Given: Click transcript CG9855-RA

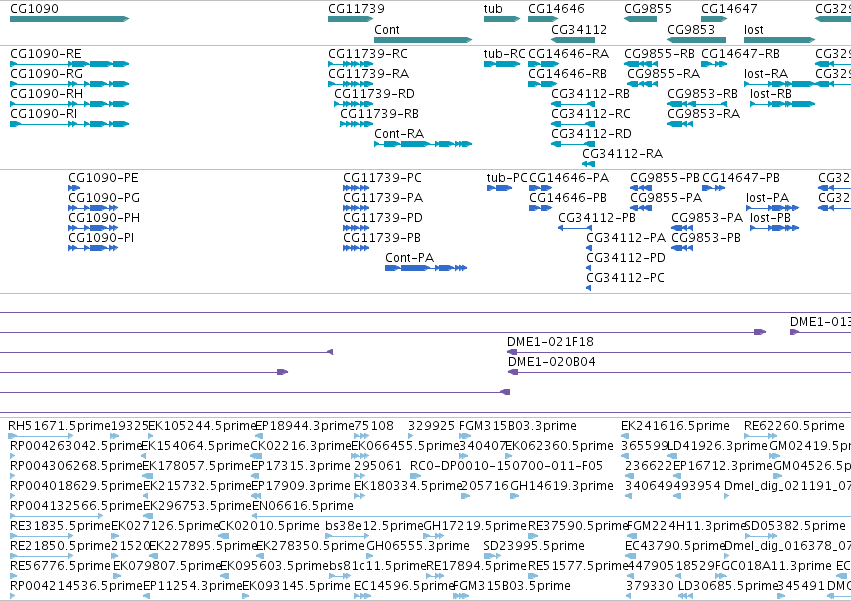Looking at the screenshot, I should pyautogui.click(x=643, y=84).
